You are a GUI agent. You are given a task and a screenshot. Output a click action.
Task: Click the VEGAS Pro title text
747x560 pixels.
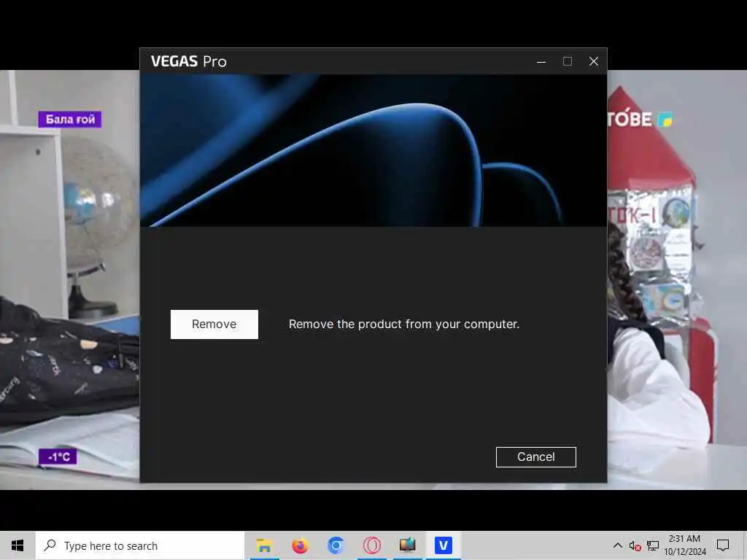pyautogui.click(x=189, y=61)
